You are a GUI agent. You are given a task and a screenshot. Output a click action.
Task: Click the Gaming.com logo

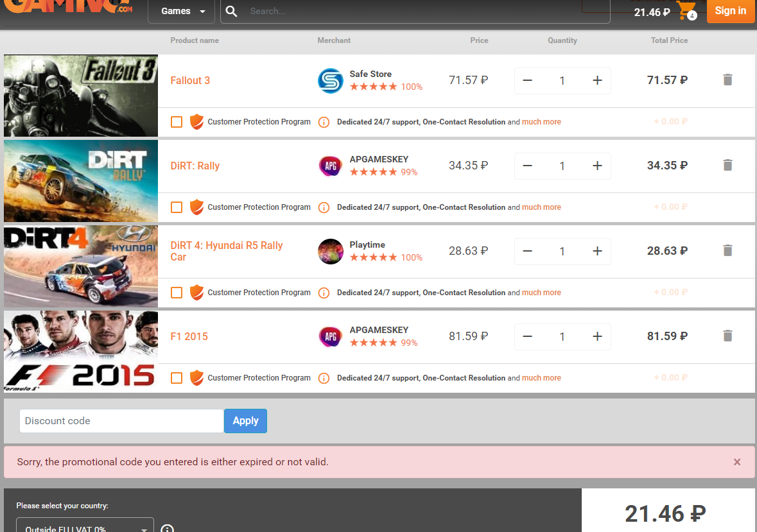point(67,7)
